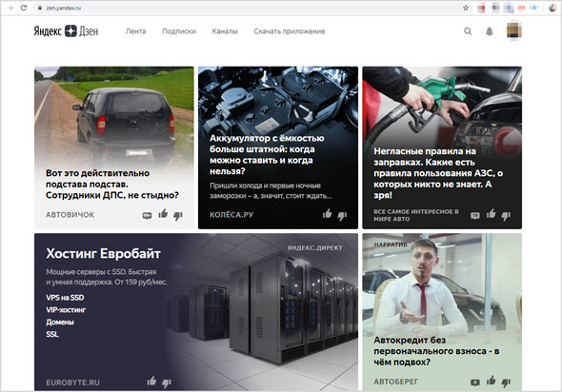Click the padlock icon in the address bar

point(40,8)
